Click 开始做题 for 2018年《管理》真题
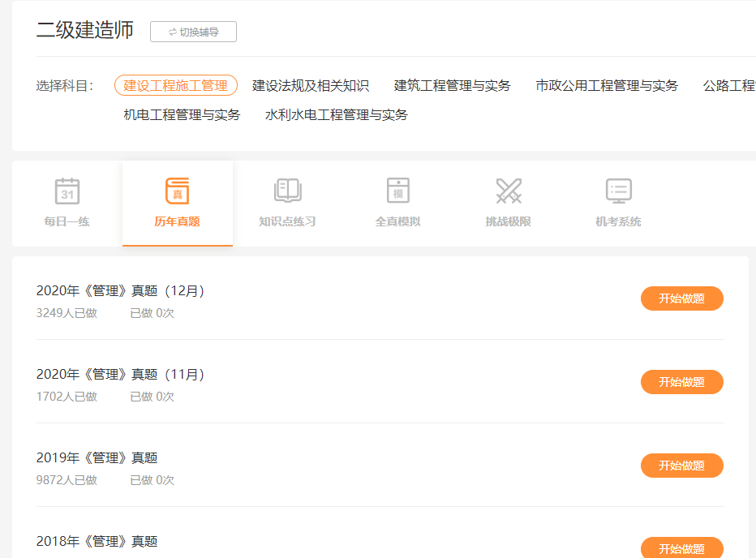The image size is (756, 558). click(x=681, y=547)
